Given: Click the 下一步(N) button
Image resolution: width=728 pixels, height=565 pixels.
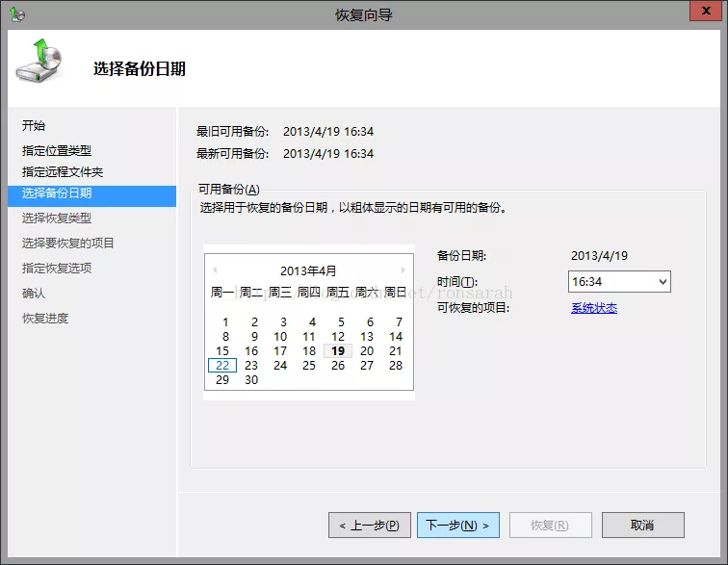Looking at the screenshot, I should pyautogui.click(x=457, y=526).
